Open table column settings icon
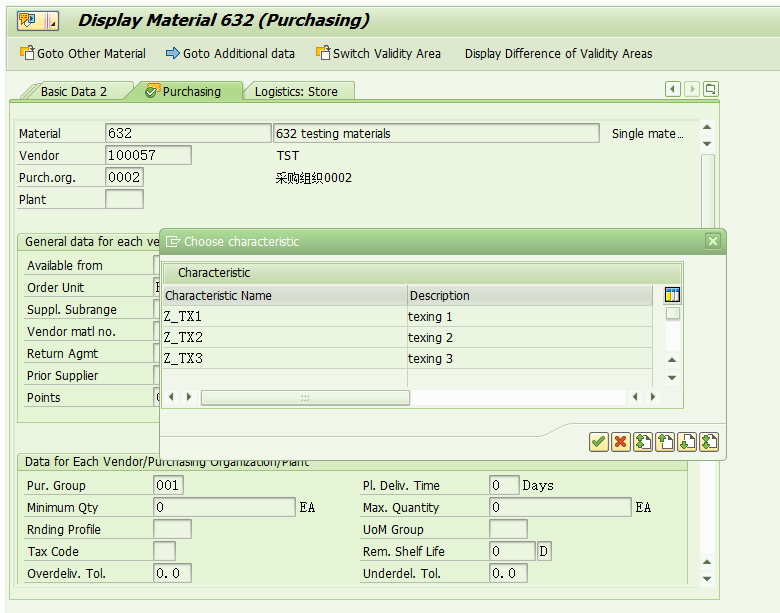The image size is (780, 613). 672,295
